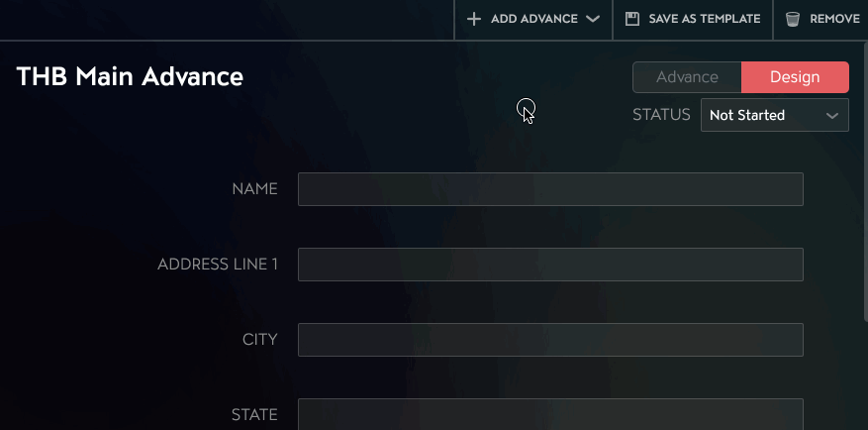
Task: Click the STATUS label text
Action: pyautogui.click(x=661, y=115)
